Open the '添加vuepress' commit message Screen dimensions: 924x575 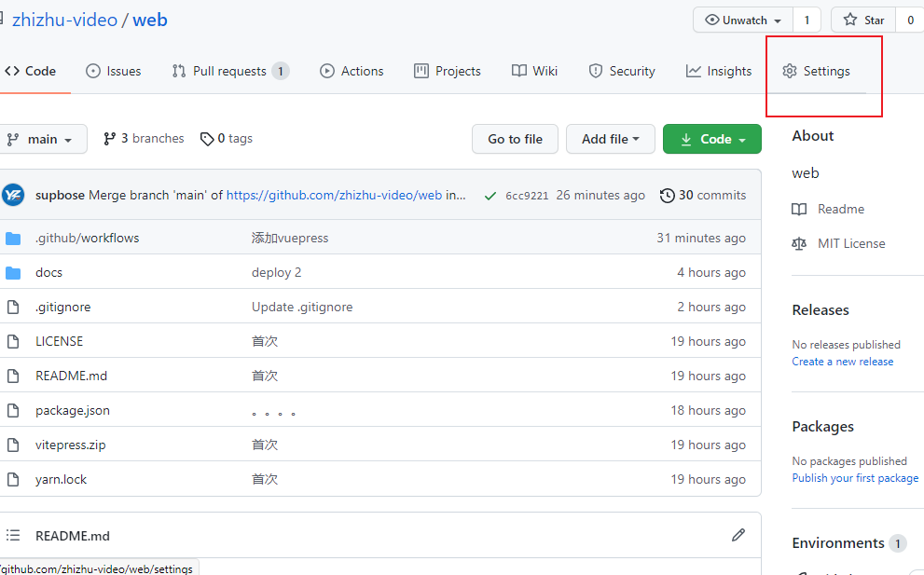(x=290, y=238)
